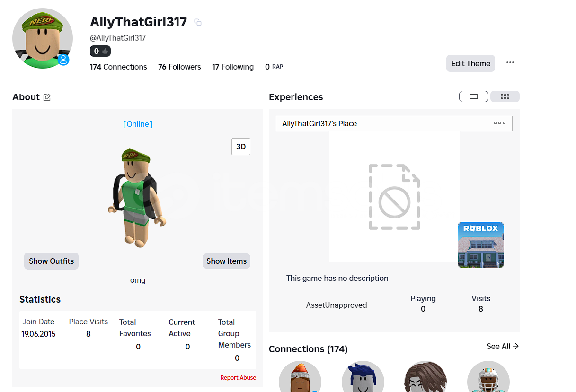Click the Playing count label
Viewport: 576px width, 392px height.
coord(423,298)
